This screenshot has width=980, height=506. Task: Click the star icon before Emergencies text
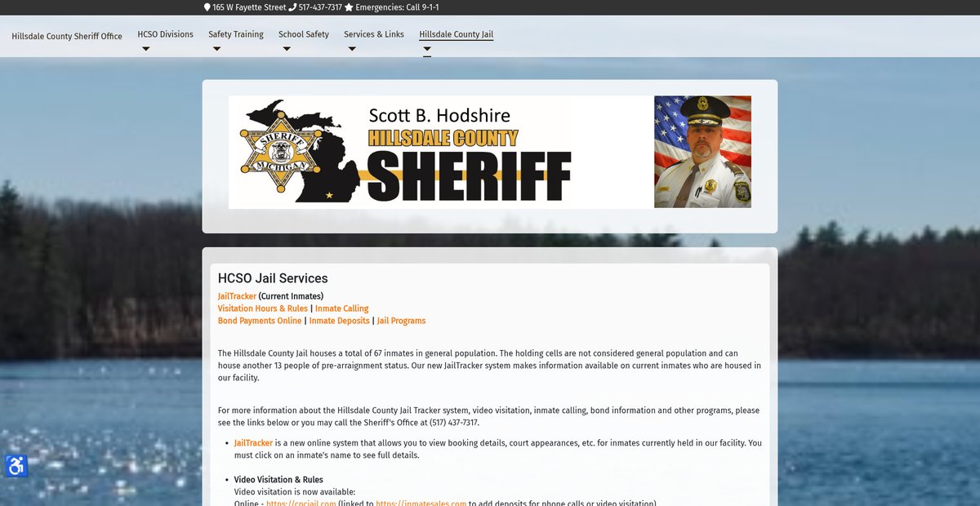tap(349, 7)
